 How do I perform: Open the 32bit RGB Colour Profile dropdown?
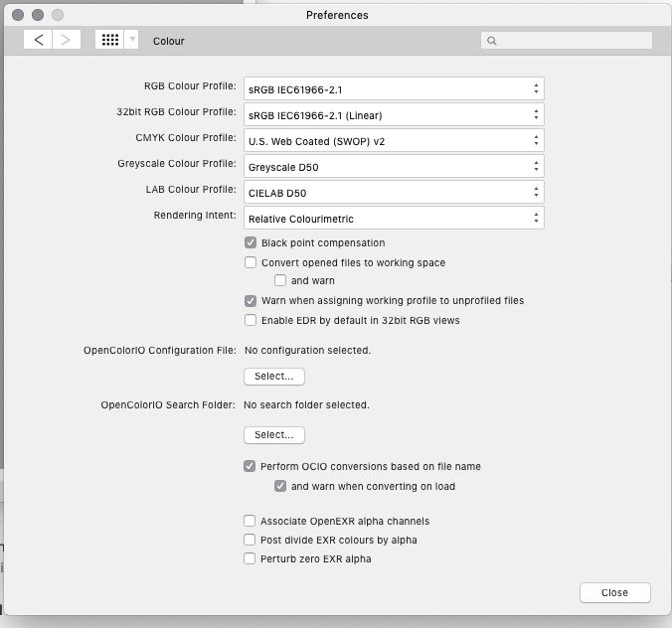[394, 115]
